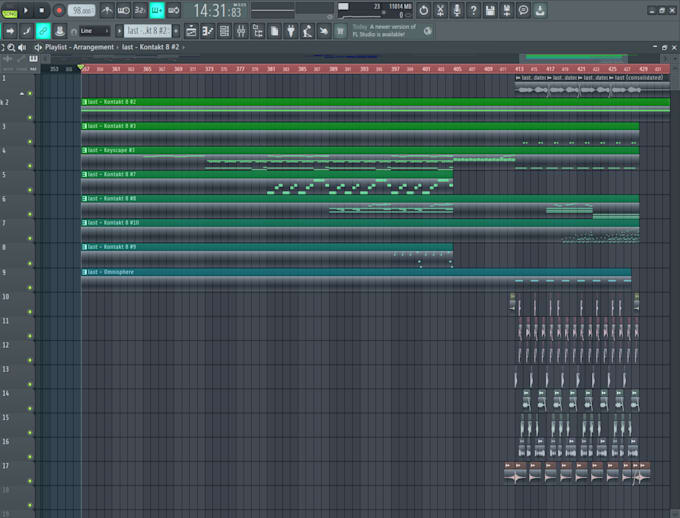Click the stamp icon in toolbar
The image size is (680, 518).
(x=59, y=31)
